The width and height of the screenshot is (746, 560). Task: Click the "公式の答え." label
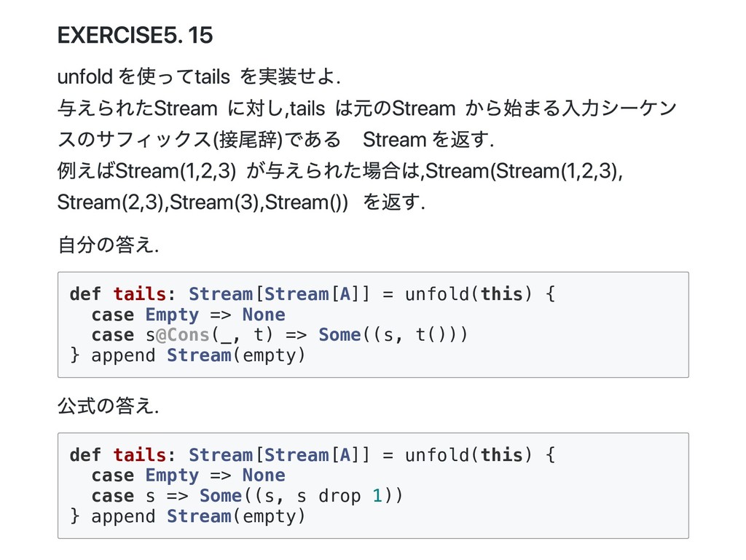click(x=108, y=406)
